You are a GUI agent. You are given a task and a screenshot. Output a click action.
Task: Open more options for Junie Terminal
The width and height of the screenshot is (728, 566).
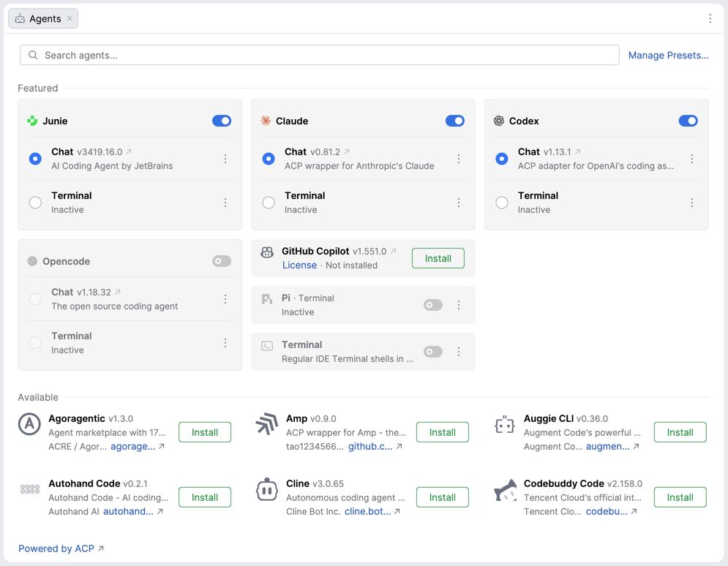[x=225, y=203]
